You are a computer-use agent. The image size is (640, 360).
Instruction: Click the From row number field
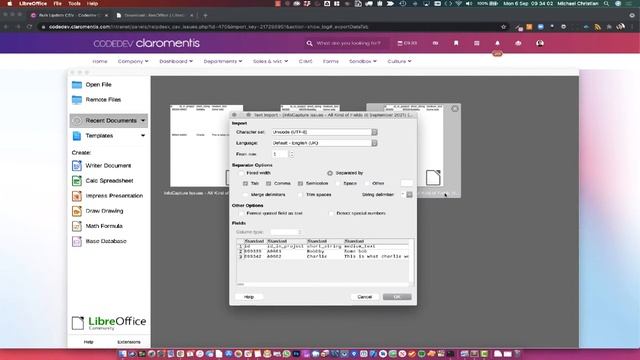(280, 154)
